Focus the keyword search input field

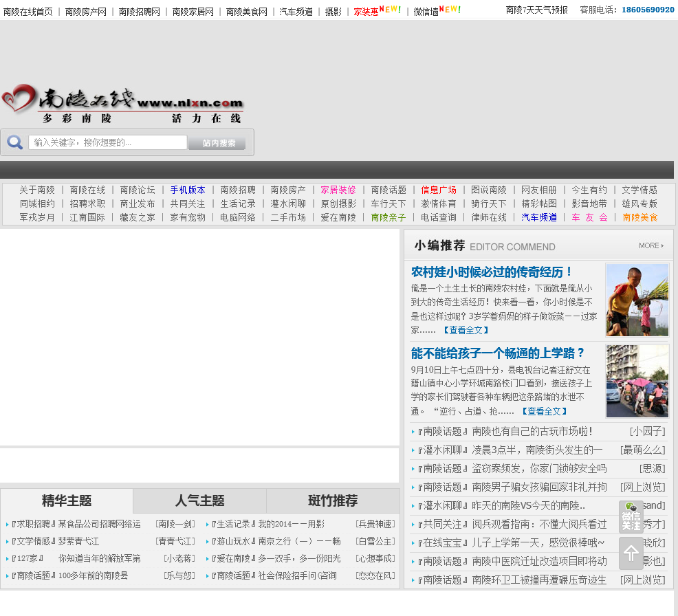108,142
